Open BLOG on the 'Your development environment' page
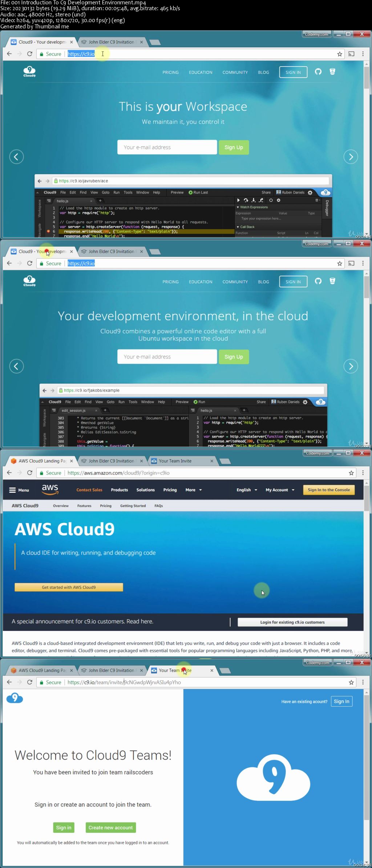The width and height of the screenshot is (372, 868). pos(263,282)
